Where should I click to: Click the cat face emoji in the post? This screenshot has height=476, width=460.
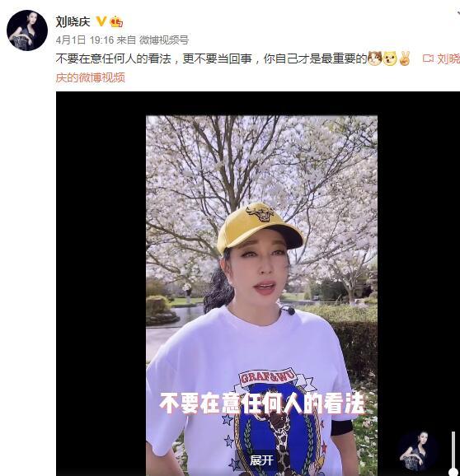[x=374, y=58]
